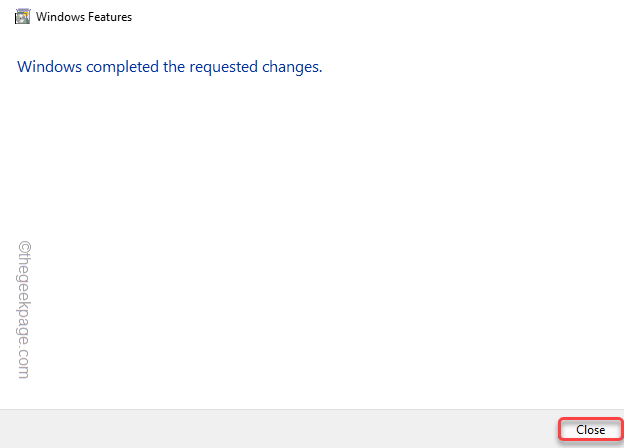Click the word "the" in the blue heading
The height and width of the screenshot is (448, 624).
174,66
